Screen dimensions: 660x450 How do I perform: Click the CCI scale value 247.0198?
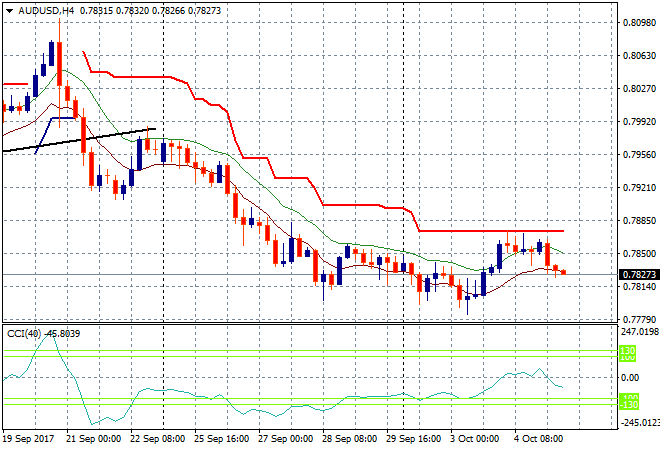[x=640, y=332]
